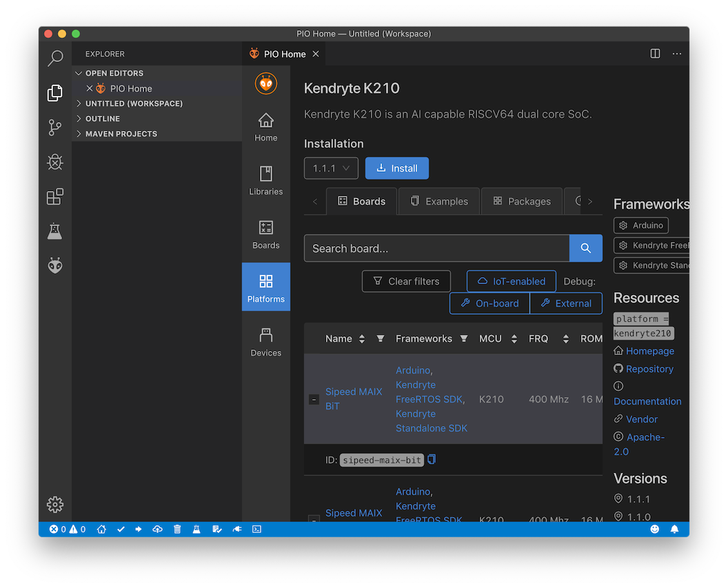Open the Run and Debug view
This screenshot has height=588, width=728.
[x=55, y=162]
